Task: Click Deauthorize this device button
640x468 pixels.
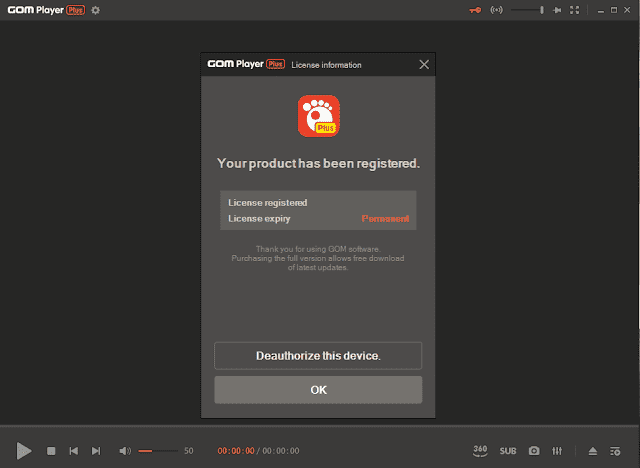Action: 318,356
